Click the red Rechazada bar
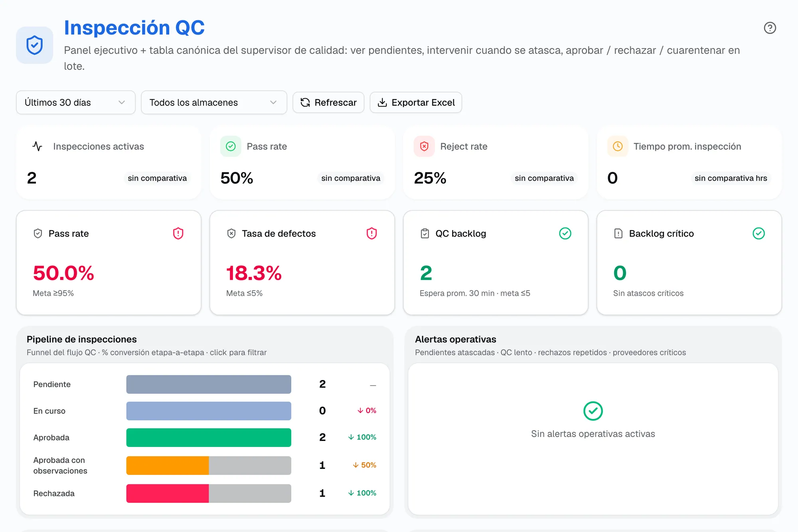This screenshot has width=798, height=532. 168,493
